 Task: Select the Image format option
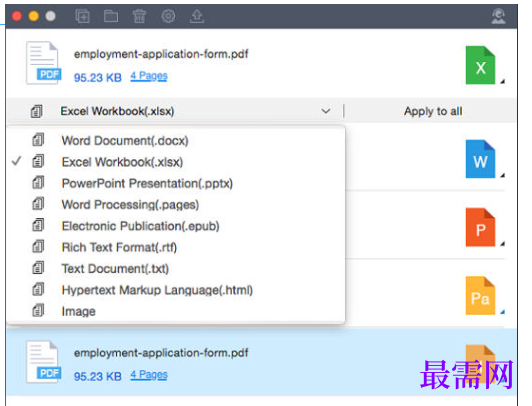[176, 311]
